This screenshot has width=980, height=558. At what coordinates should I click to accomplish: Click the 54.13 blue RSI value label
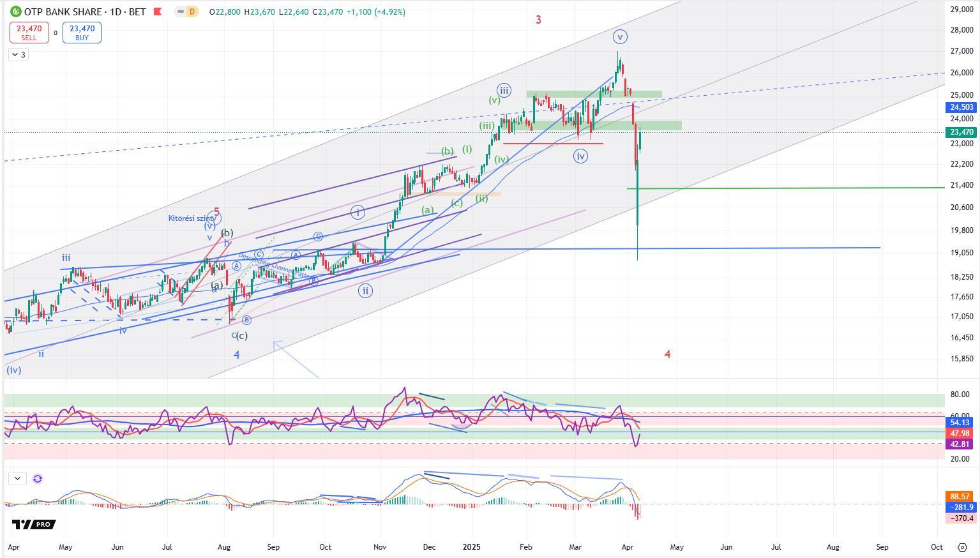pos(960,423)
